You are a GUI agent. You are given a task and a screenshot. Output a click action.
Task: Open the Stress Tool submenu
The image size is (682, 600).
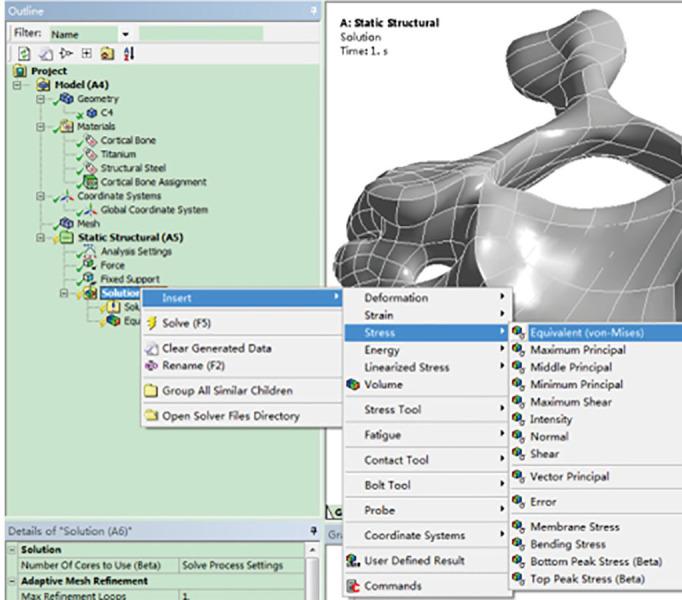pos(427,409)
